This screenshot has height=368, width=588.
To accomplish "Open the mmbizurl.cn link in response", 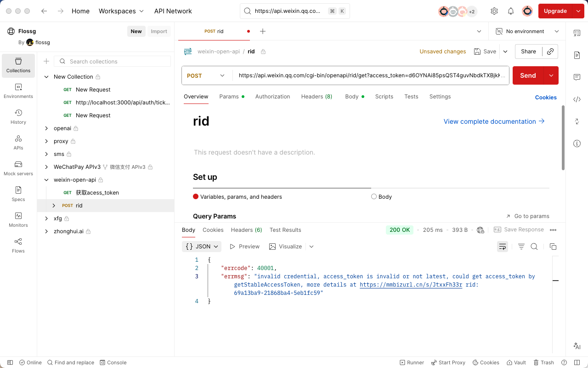I will (411, 285).
